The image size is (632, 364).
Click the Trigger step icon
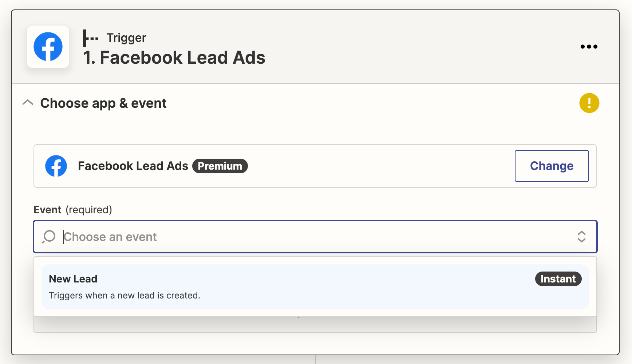(x=91, y=38)
